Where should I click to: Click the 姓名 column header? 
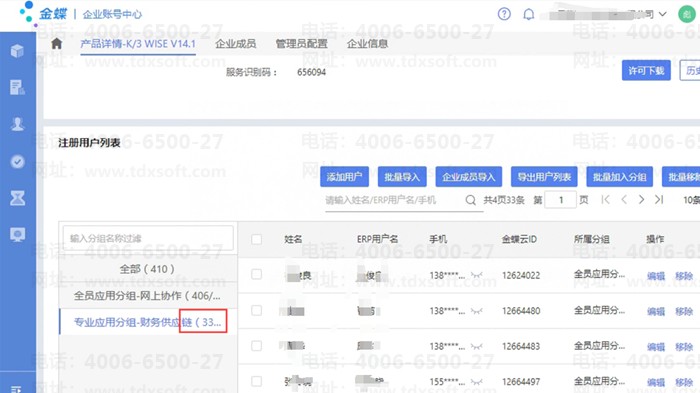point(293,239)
